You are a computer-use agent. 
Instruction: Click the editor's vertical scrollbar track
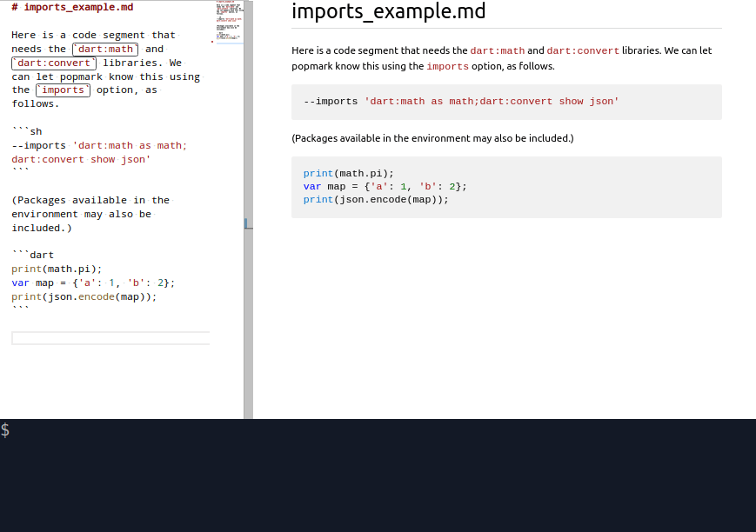click(x=248, y=209)
